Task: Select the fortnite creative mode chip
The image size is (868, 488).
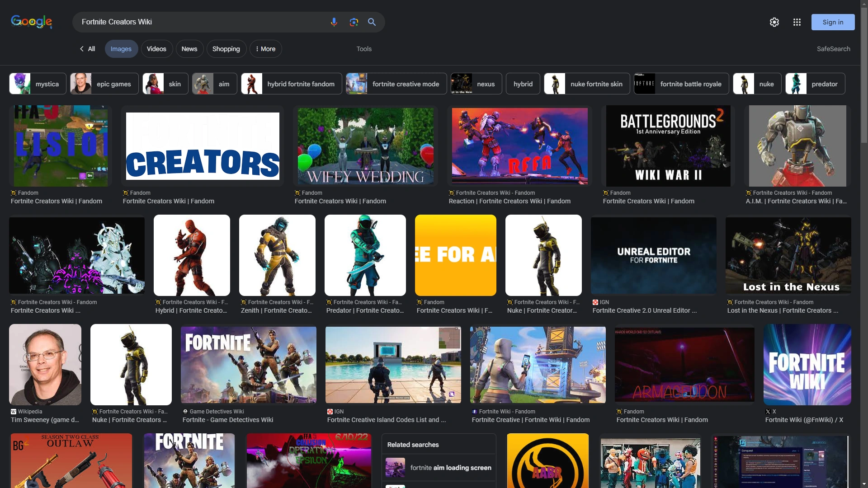Action: pos(396,84)
